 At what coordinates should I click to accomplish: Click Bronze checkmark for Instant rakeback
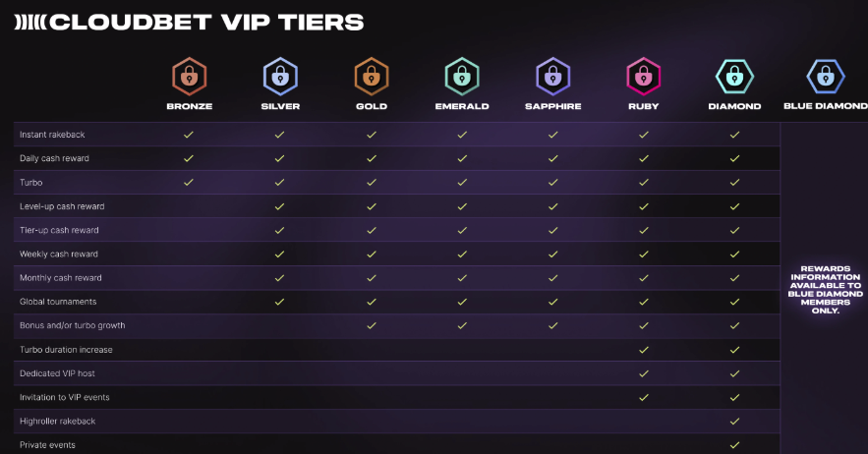189,135
